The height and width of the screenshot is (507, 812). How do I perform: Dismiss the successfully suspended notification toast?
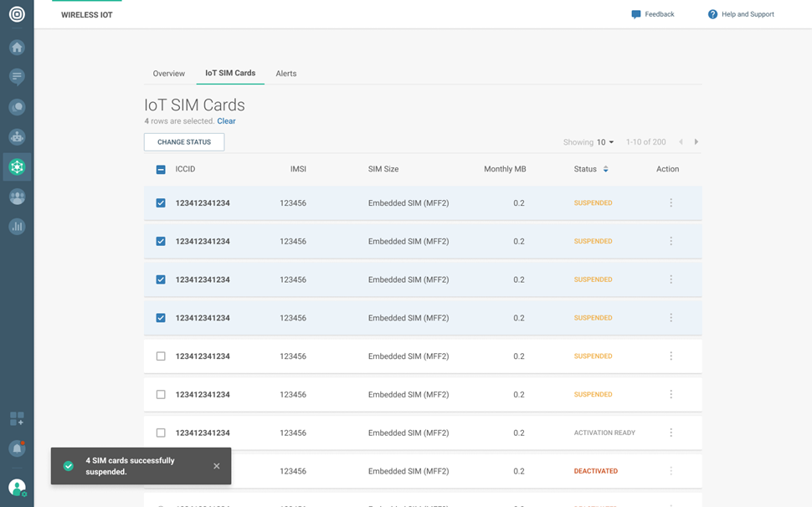point(217,466)
